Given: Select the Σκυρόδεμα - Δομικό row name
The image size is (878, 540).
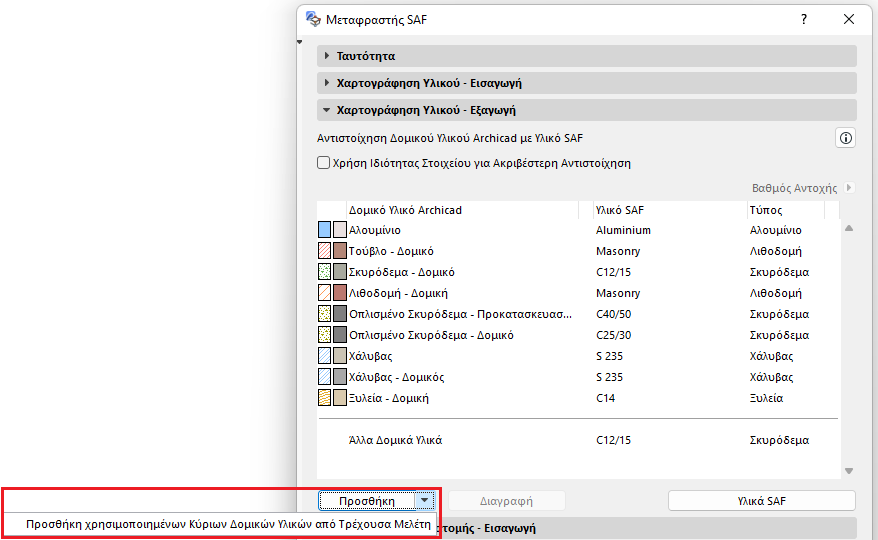Looking at the screenshot, I should coord(401,272).
